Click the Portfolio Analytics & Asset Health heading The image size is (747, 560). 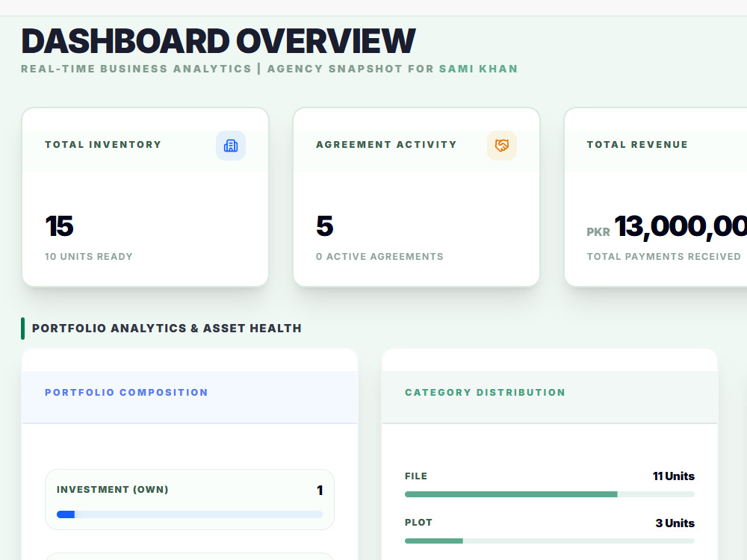[x=167, y=328]
